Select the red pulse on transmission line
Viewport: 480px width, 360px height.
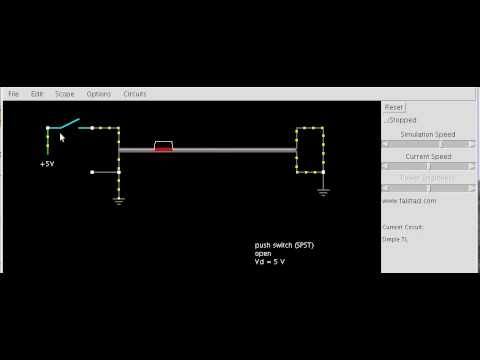tap(163, 150)
